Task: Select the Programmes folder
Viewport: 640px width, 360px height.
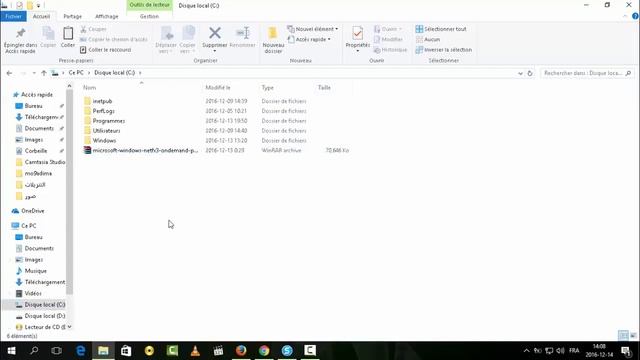Action: coord(109,121)
